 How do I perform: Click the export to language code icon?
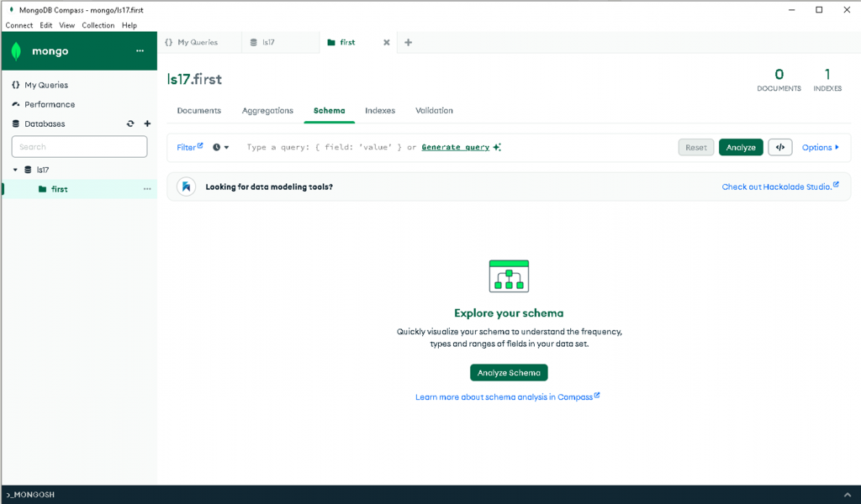[x=780, y=147]
